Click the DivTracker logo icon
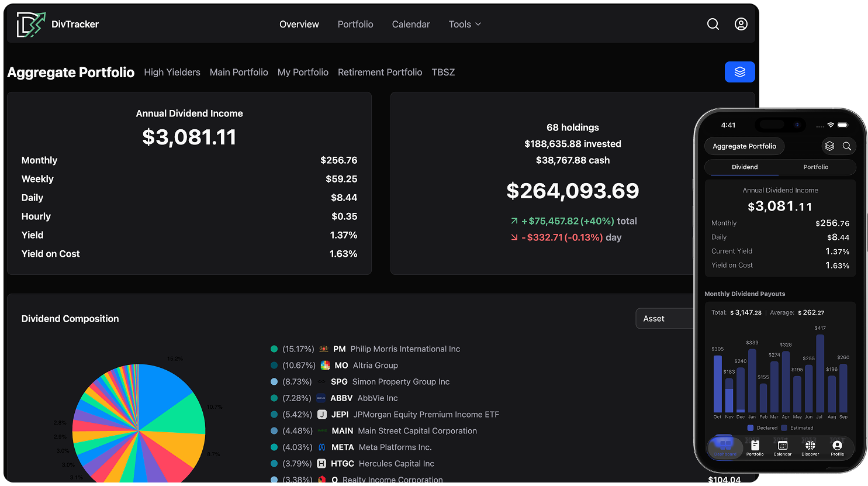 click(30, 25)
